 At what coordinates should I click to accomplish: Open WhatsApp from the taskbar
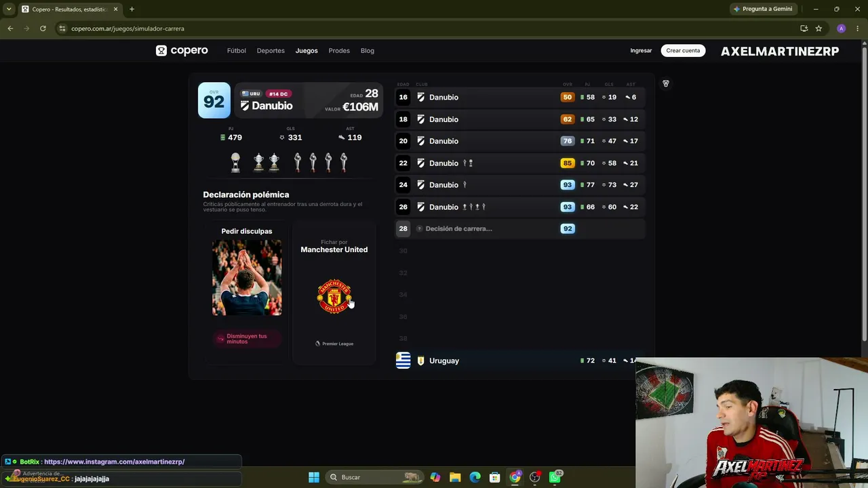[555, 477]
